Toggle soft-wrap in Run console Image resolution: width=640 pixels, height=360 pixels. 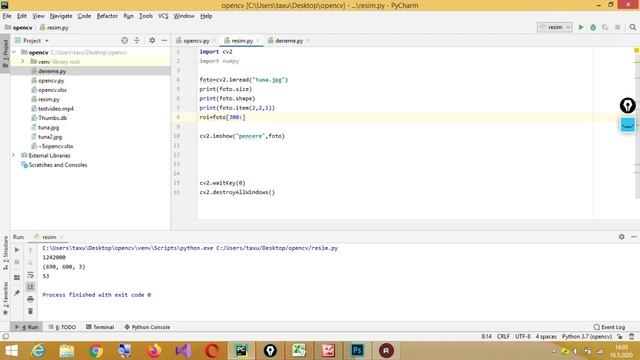(31, 275)
